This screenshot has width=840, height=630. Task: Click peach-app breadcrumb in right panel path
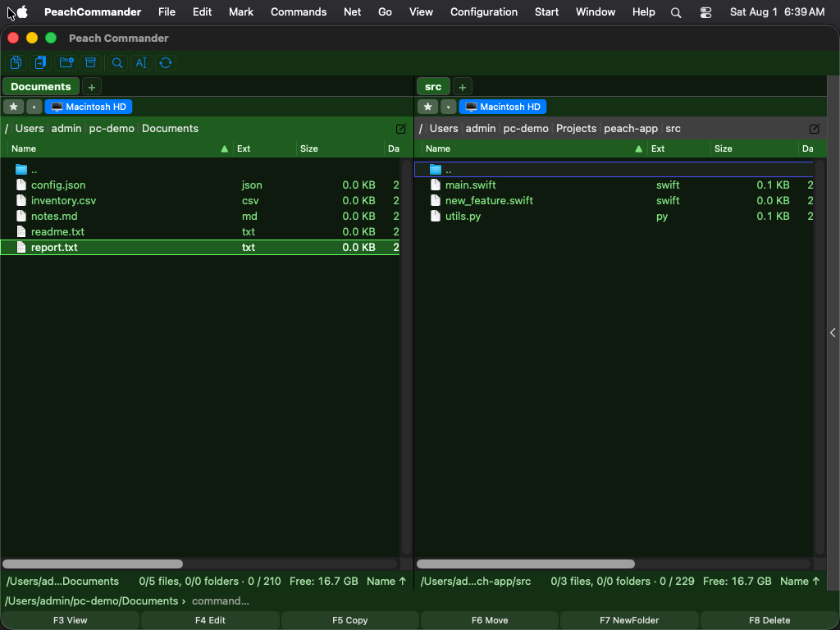coord(631,129)
